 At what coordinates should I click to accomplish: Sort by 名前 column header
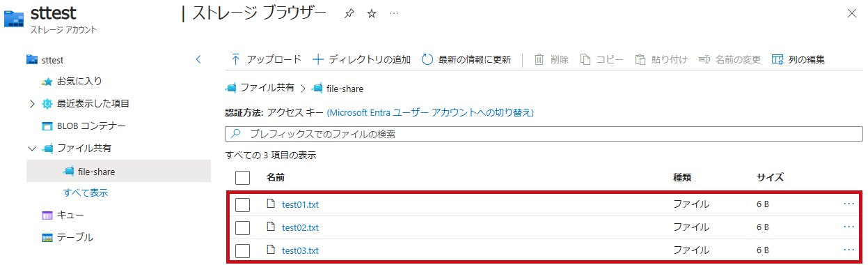tap(275, 178)
